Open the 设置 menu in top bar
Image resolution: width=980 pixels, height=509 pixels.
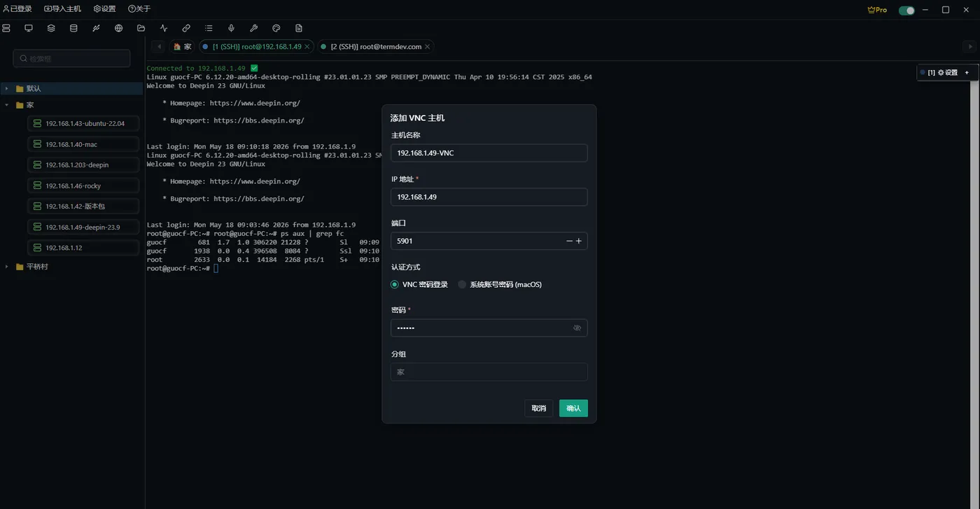(104, 9)
